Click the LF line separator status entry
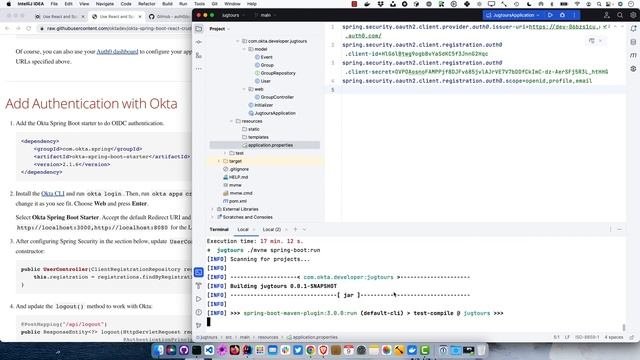Image resolution: width=640 pixels, height=360 pixels. tap(567, 338)
